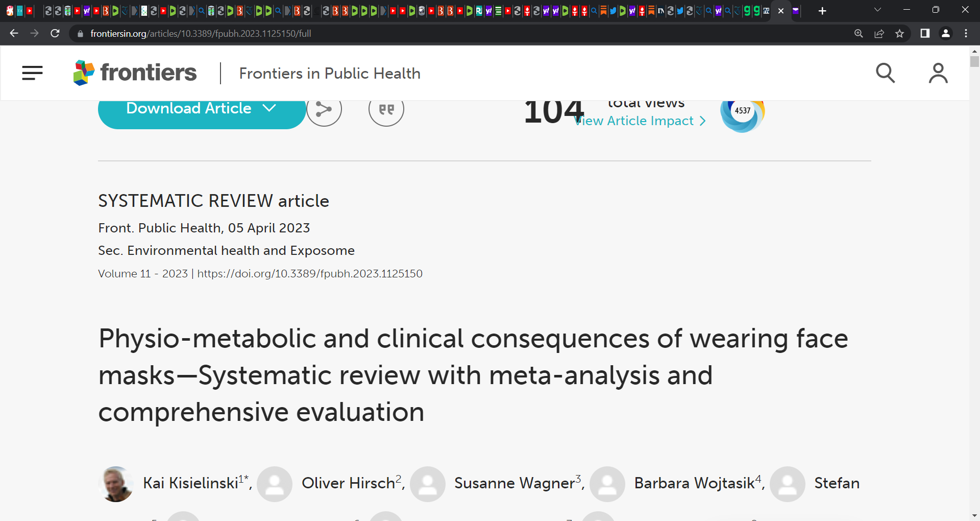Reload the page in browser
Image resolution: width=980 pixels, height=521 pixels.
(x=55, y=33)
